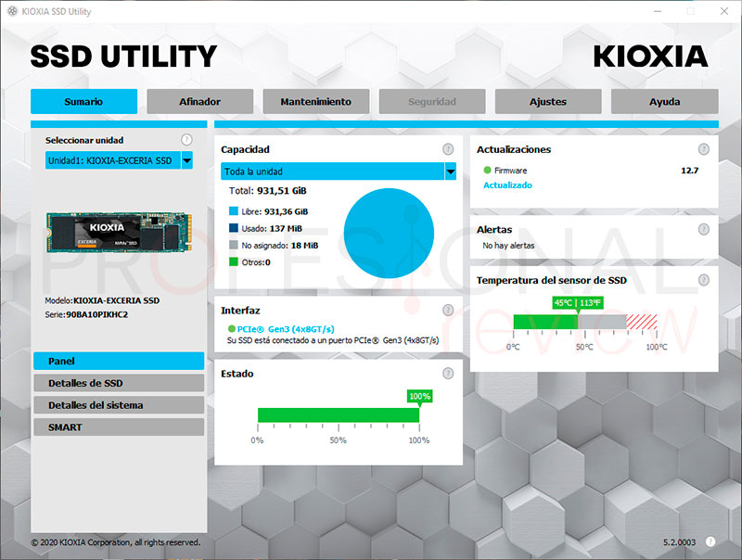Click the dark blue Usado legend swatch

point(234,228)
